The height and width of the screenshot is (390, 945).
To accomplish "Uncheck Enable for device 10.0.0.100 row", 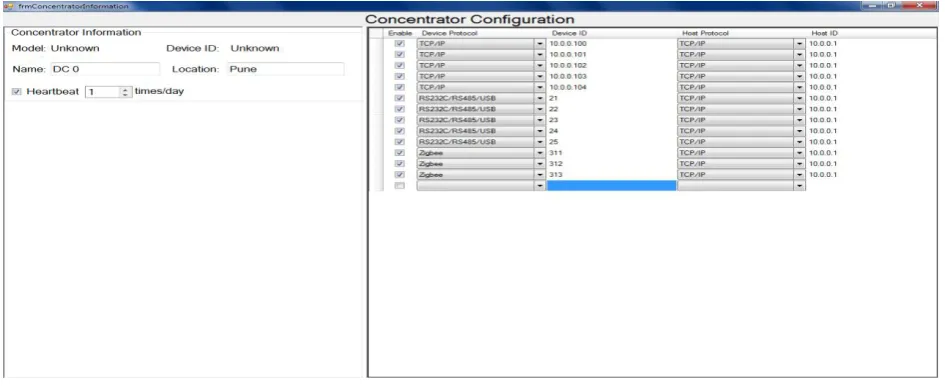I will pyautogui.click(x=399, y=44).
